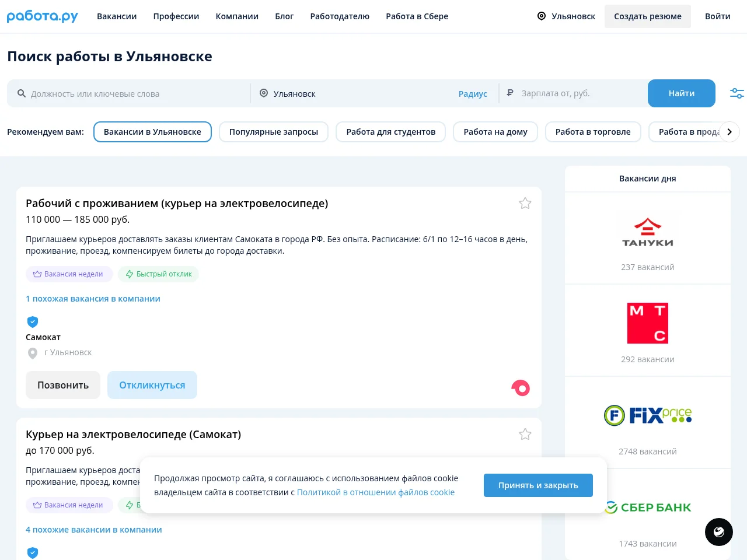
Task: Open the Сбербанк company logo
Action: tap(648, 508)
